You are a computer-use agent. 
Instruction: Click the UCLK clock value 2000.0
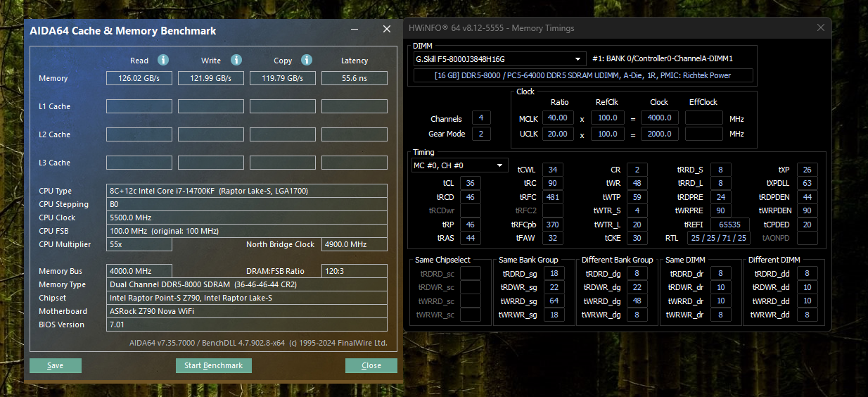(x=659, y=134)
